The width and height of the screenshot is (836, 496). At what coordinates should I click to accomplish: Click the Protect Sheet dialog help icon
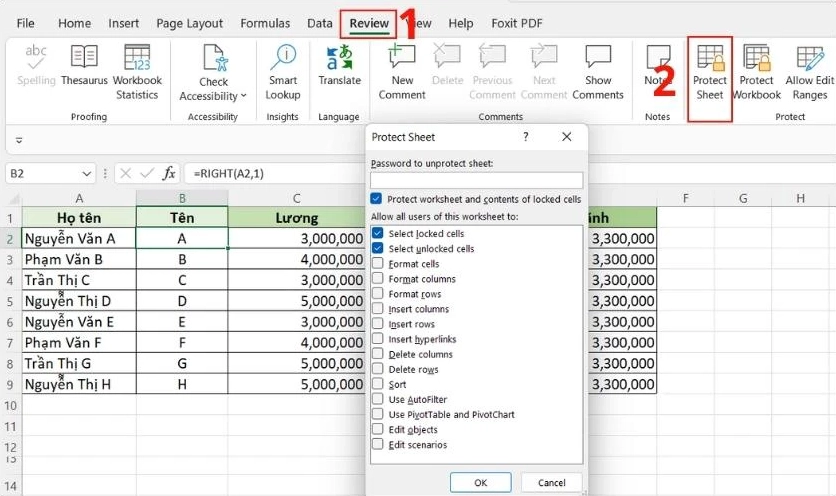click(x=526, y=137)
